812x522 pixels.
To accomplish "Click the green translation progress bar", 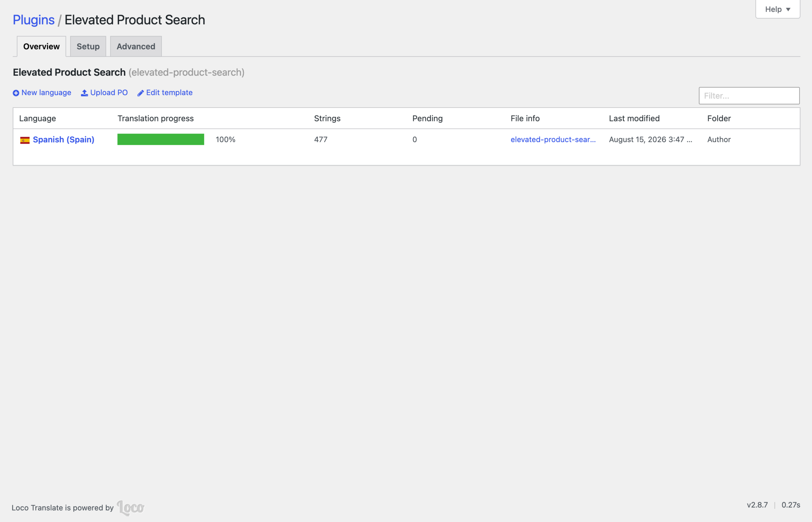I will coord(161,139).
